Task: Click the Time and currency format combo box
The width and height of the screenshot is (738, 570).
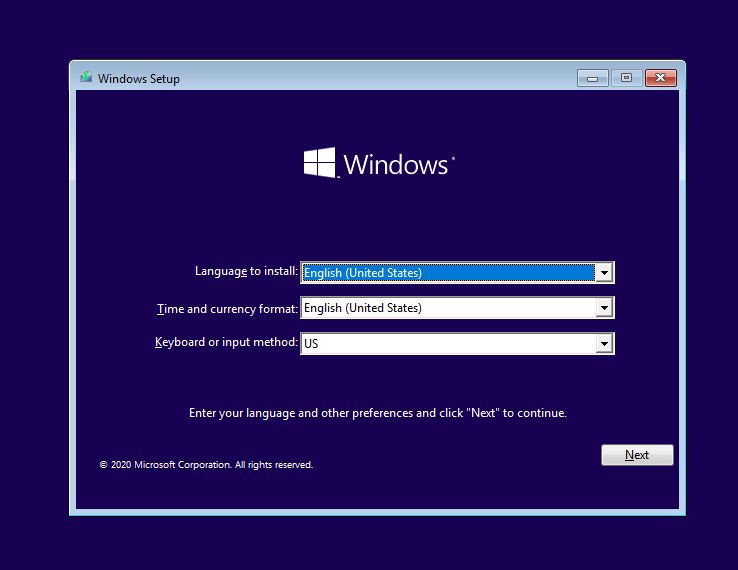Action: pos(457,308)
